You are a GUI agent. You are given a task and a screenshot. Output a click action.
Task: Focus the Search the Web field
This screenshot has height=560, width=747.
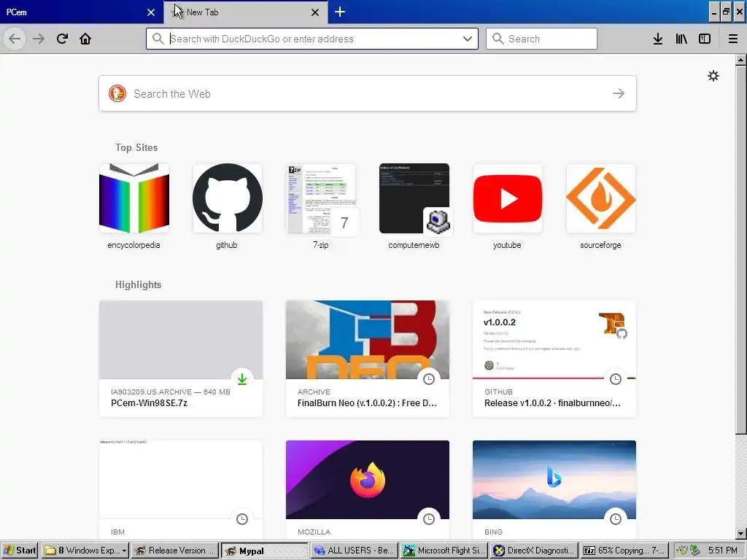[x=368, y=93]
